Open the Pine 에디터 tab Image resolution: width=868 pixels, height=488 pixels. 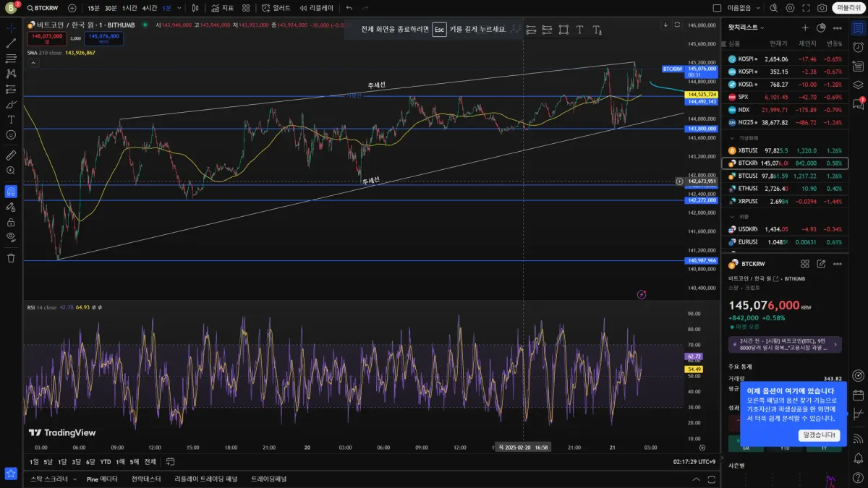pos(102,479)
